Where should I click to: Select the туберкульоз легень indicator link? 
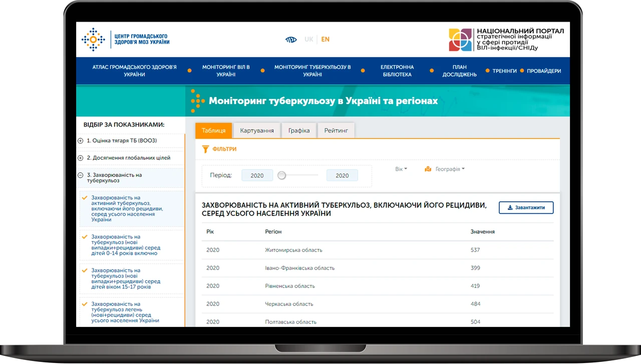pyautogui.click(x=125, y=312)
